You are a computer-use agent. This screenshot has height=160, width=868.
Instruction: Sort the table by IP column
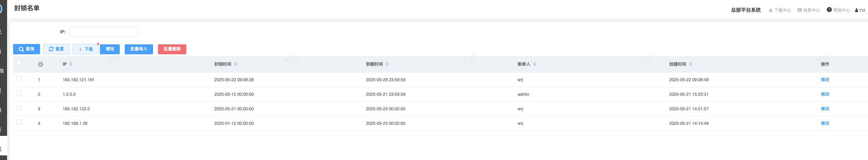(71, 64)
